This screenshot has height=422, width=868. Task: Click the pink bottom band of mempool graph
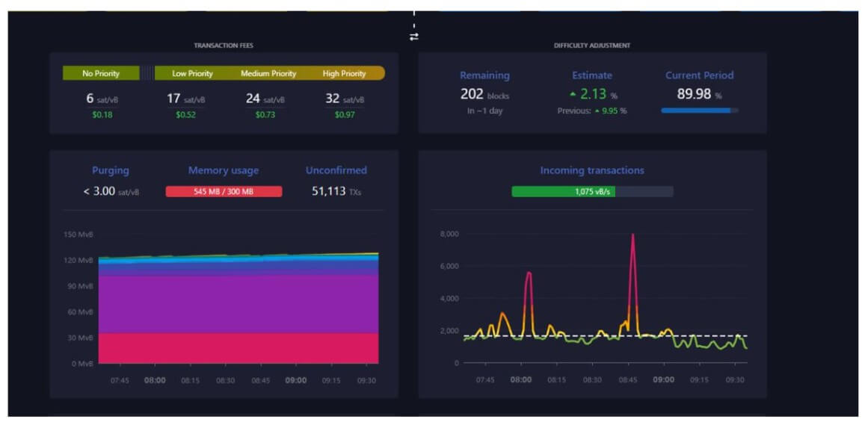(x=238, y=348)
